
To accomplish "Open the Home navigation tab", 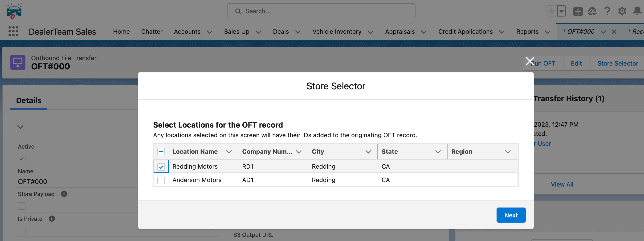I will pyautogui.click(x=121, y=32).
